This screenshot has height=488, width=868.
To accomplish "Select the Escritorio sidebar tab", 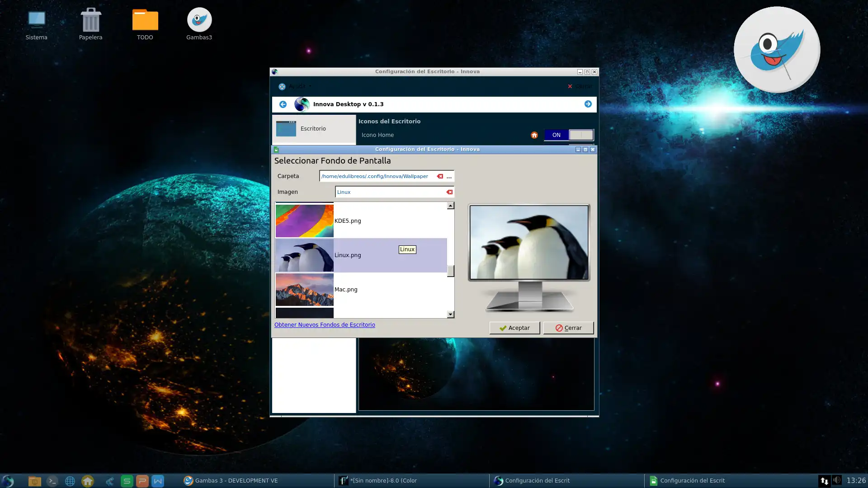I will coord(314,129).
